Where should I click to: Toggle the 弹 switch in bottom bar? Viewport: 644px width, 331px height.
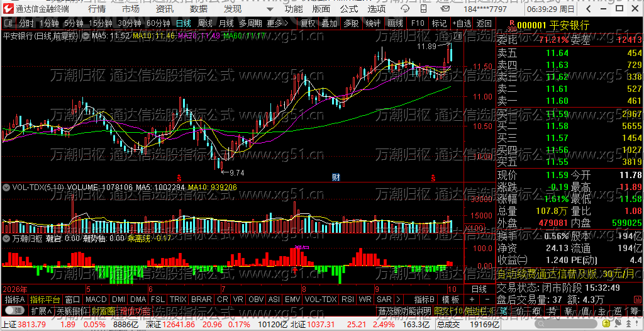pyautogui.click(x=14, y=310)
